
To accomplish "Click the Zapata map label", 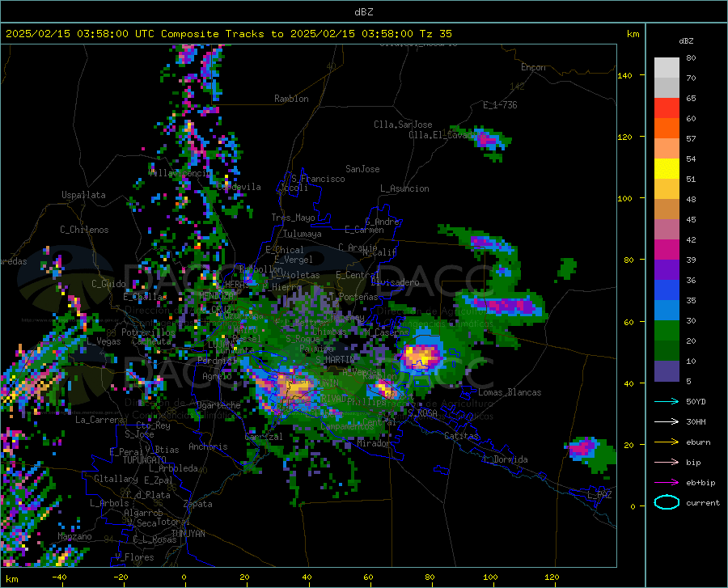I will pyautogui.click(x=198, y=504).
